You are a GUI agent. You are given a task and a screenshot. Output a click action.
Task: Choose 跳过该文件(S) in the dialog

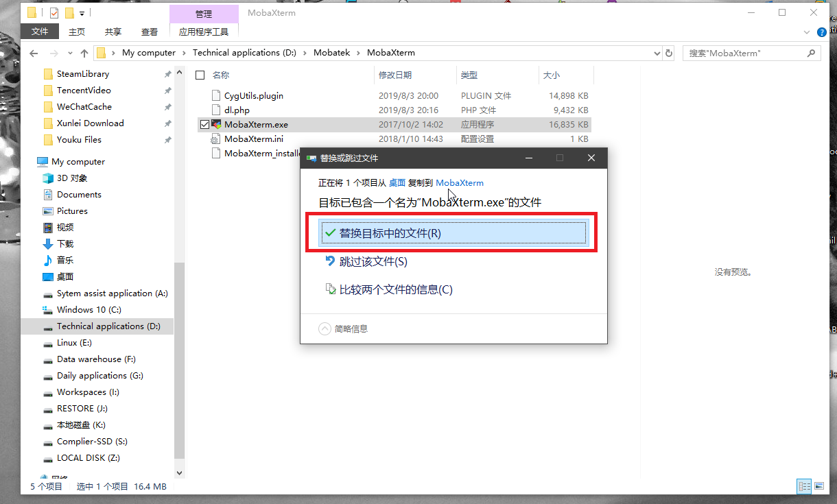coord(366,261)
